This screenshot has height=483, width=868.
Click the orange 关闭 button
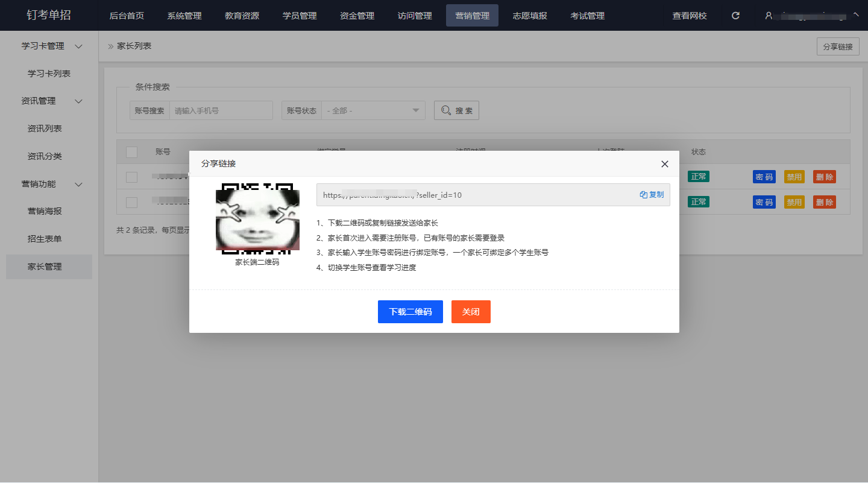[x=471, y=312]
